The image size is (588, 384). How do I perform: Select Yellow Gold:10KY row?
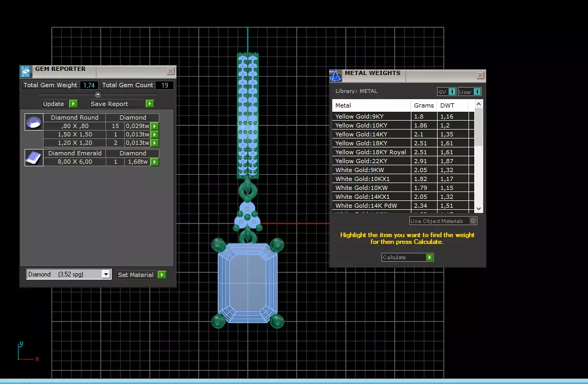pos(403,125)
